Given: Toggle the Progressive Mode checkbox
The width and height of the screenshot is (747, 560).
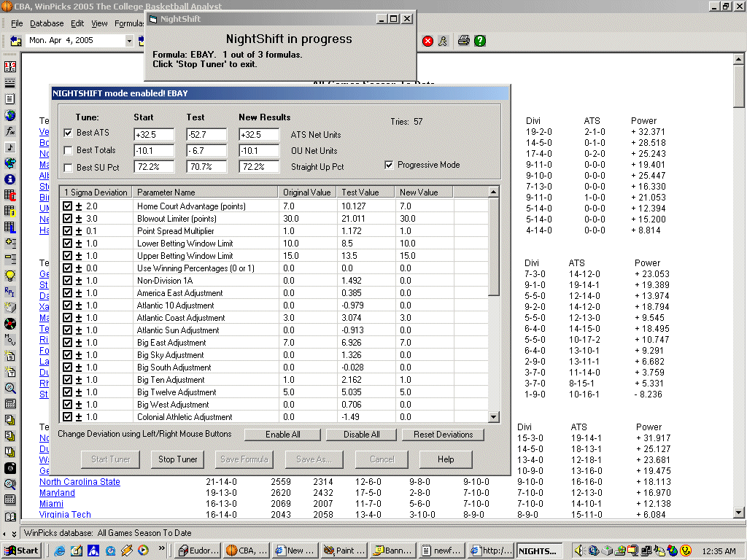Looking at the screenshot, I should pos(390,165).
